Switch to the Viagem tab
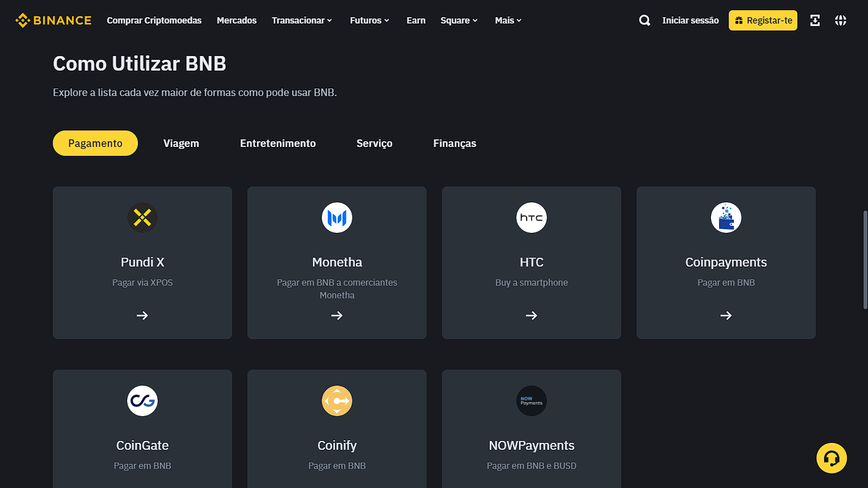The width and height of the screenshot is (868, 488). [181, 143]
